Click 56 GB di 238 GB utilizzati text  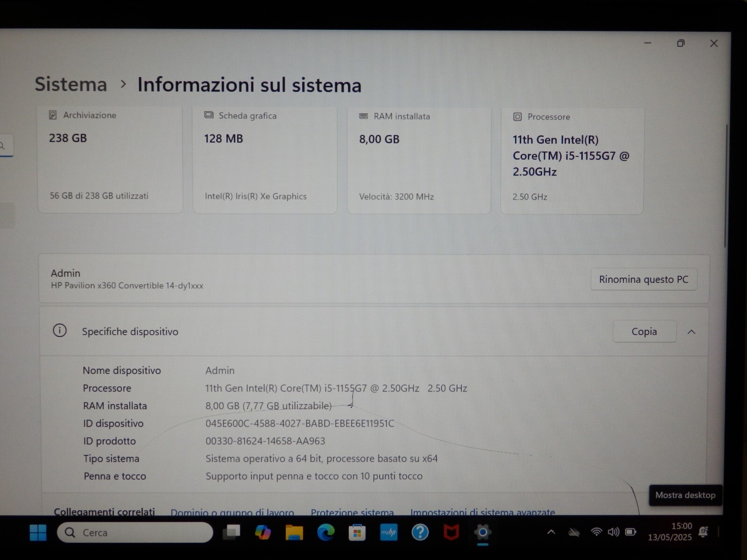[x=99, y=196]
